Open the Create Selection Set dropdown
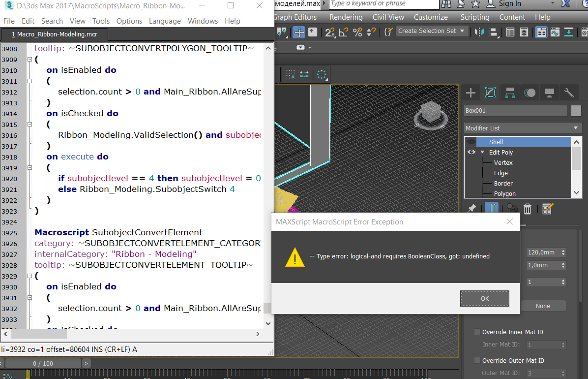The width and height of the screenshot is (588, 379). click(x=461, y=31)
